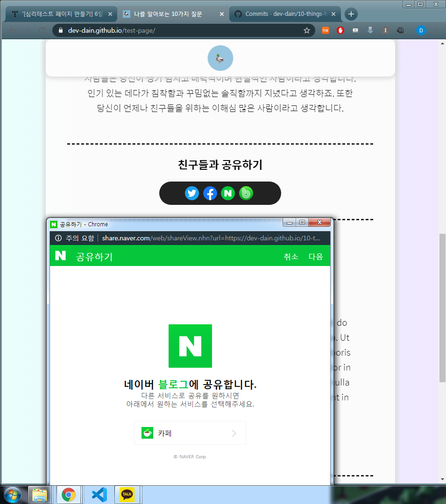Click the orange extension icon
The width and height of the screenshot is (446, 504).
click(x=326, y=30)
